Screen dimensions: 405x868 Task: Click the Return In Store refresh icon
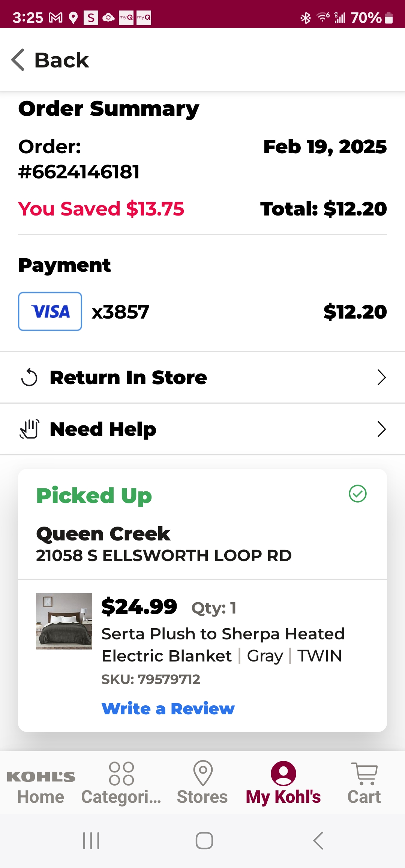pyautogui.click(x=29, y=377)
